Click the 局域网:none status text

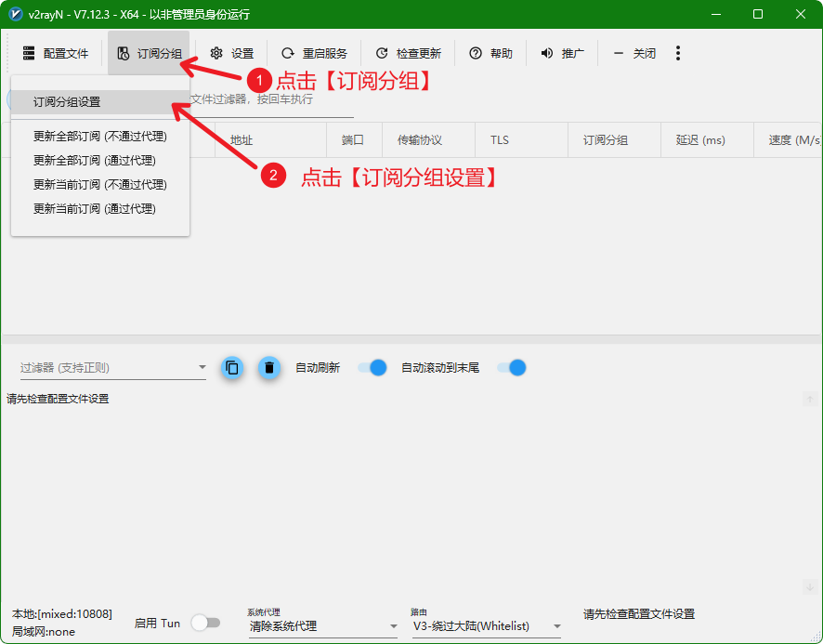pyautogui.click(x=44, y=632)
